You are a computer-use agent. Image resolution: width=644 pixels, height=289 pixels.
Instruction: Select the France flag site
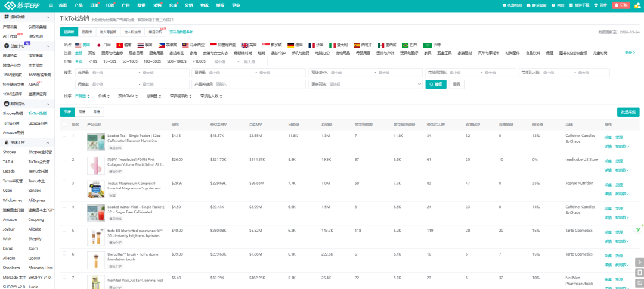point(311,45)
